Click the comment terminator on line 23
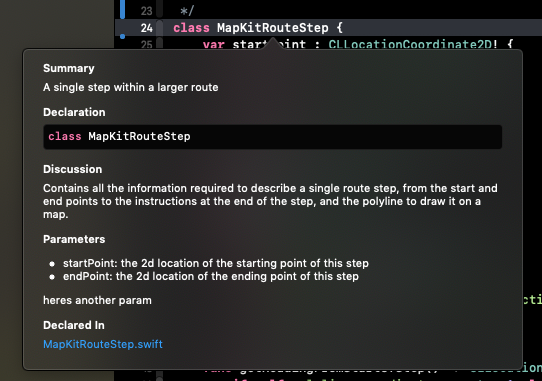 (187, 11)
